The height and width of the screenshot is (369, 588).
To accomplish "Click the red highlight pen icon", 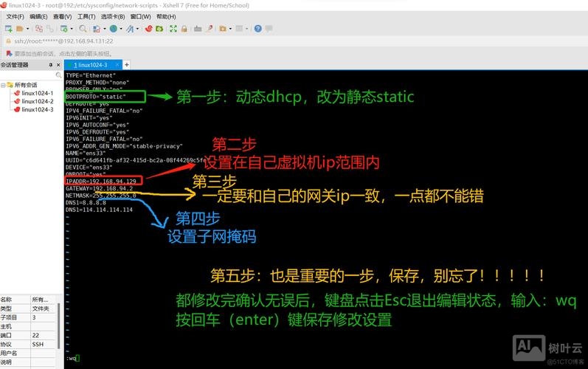I will click(210, 29).
